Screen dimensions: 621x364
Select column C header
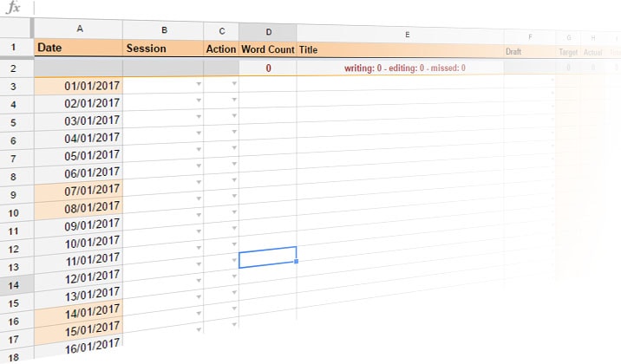point(221,31)
